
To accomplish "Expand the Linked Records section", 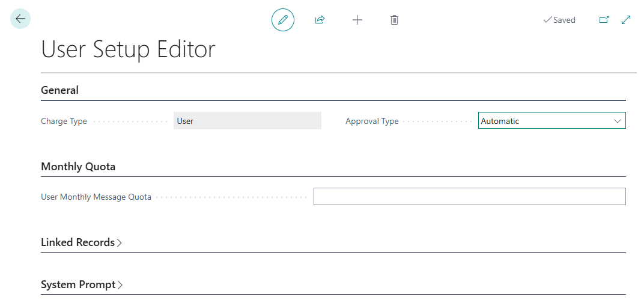I will click(x=81, y=242).
